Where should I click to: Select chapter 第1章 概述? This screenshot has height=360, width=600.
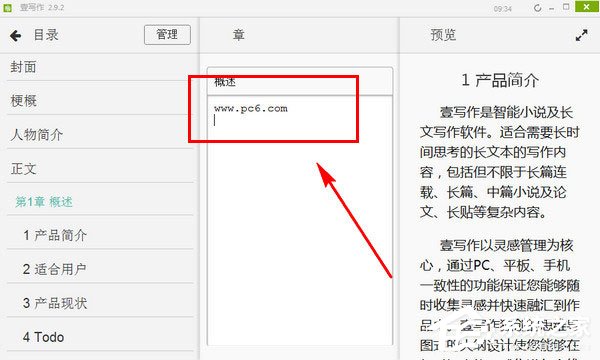(100, 202)
